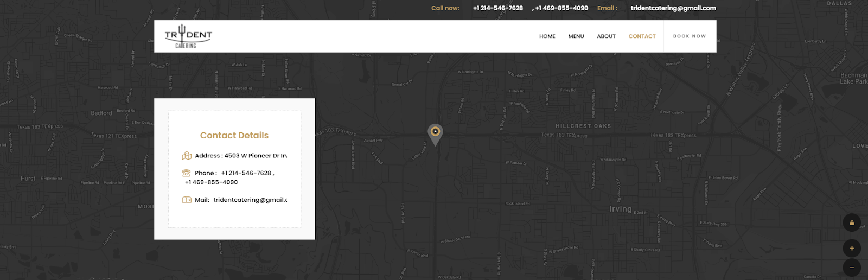The height and width of the screenshot is (280, 868).
Task: Toggle the map lock button
Action: [x=852, y=222]
